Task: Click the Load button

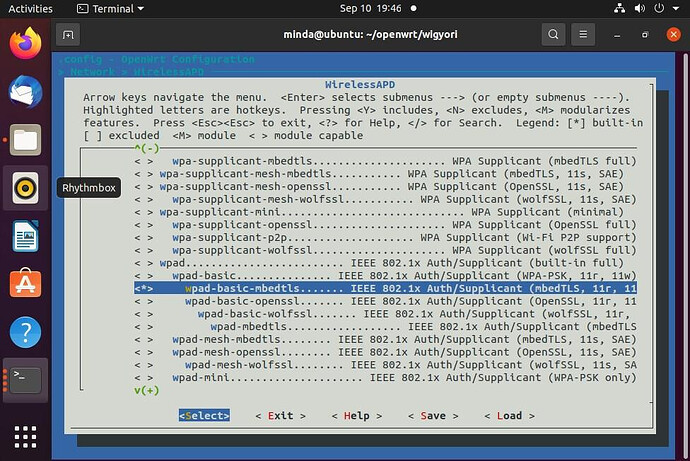Action: tap(509, 416)
